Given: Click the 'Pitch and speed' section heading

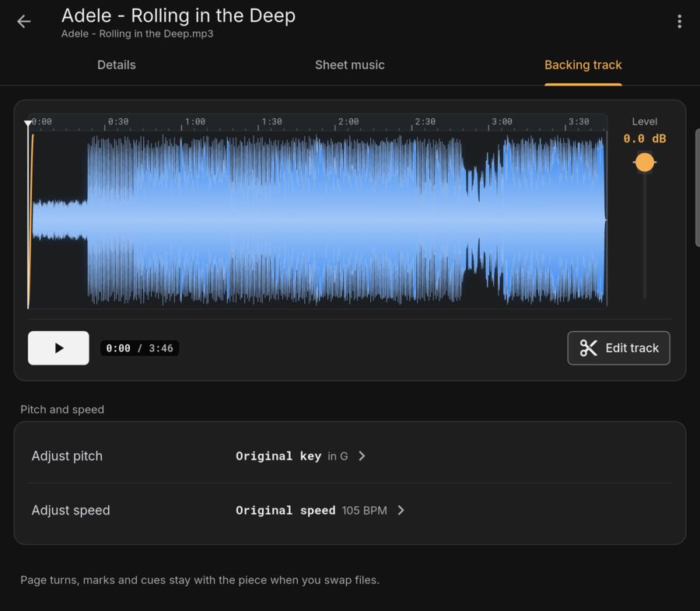Looking at the screenshot, I should pyautogui.click(x=62, y=409).
